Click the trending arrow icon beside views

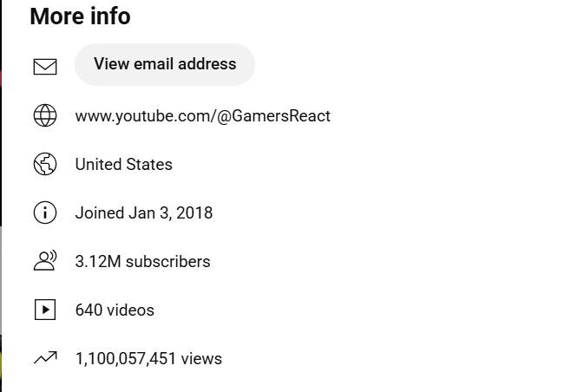[x=45, y=357]
